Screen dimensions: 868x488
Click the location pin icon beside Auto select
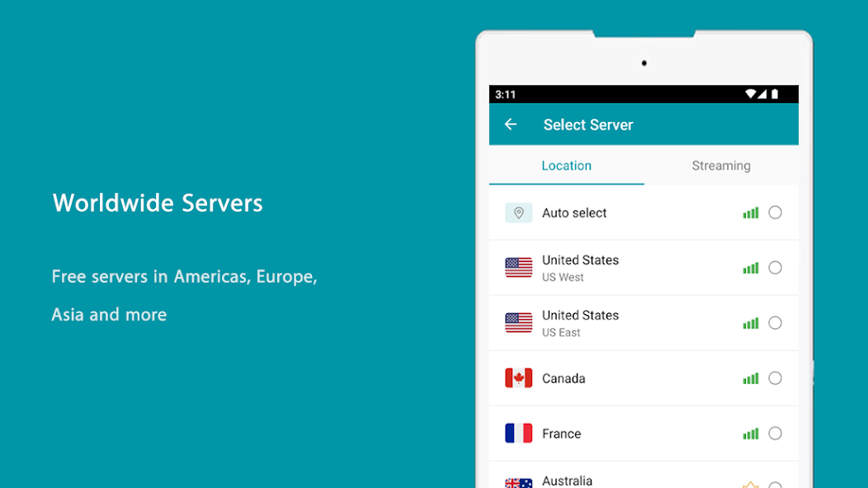[x=518, y=212]
